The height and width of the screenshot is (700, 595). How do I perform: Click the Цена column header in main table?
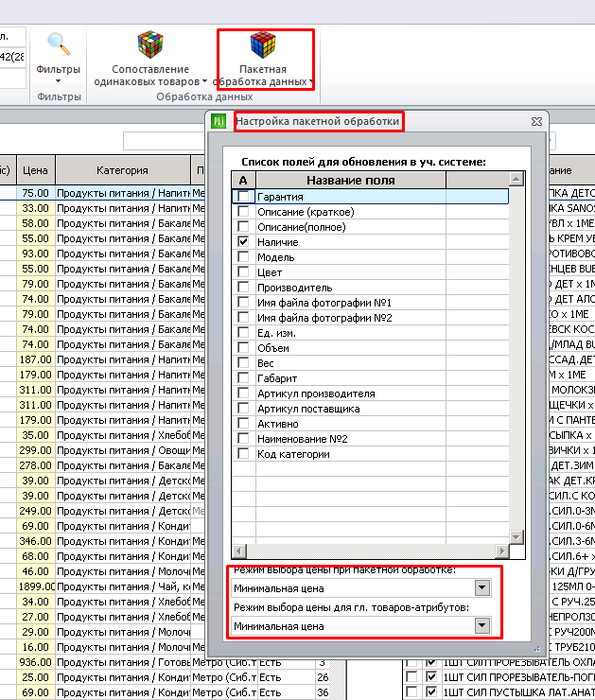(x=36, y=170)
